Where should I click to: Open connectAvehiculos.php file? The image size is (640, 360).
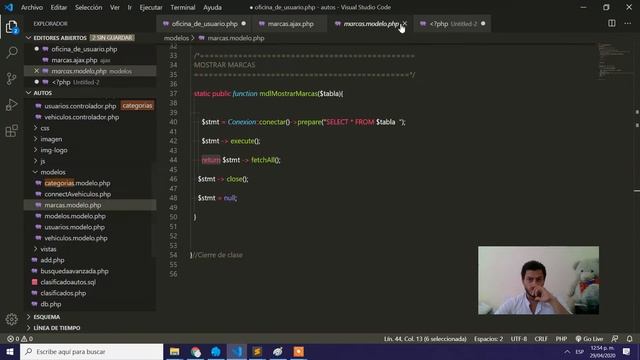(x=78, y=194)
